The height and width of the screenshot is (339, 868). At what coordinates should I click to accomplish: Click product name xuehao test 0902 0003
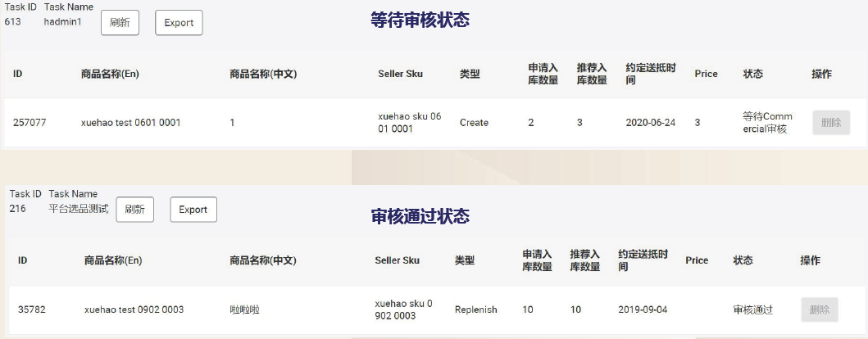[134, 310]
